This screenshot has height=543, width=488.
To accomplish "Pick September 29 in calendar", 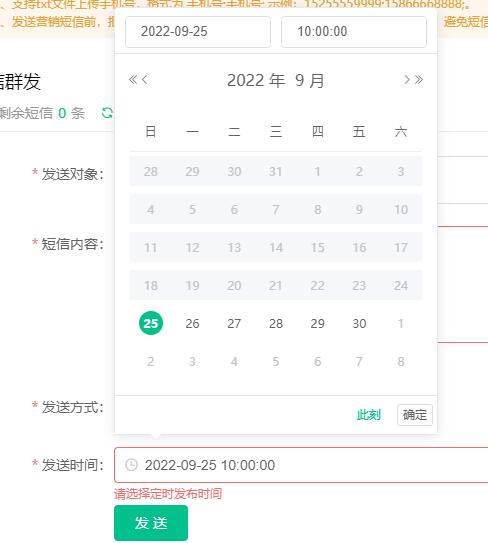I will tap(318, 323).
